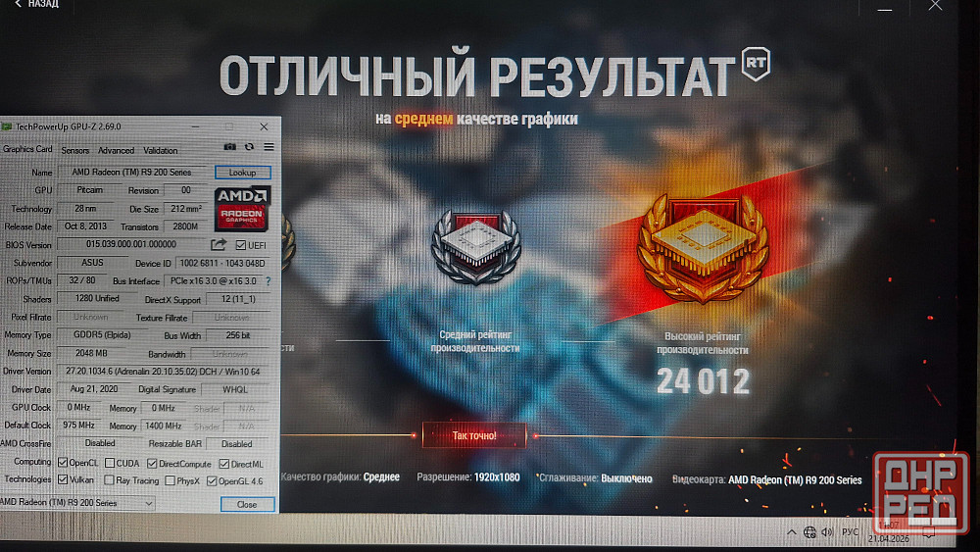
Task: Show hidden tray icons chevron
Action: (791, 532)
